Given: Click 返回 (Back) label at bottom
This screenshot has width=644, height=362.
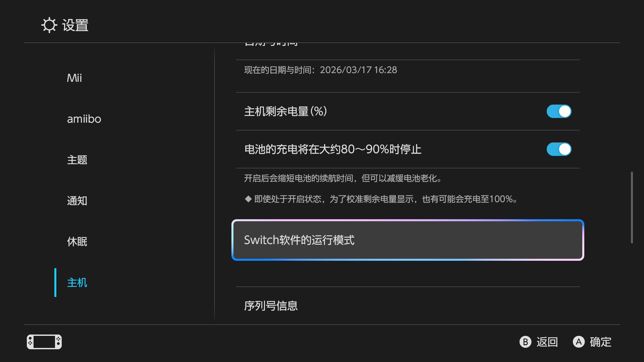Looking at the screenshot, I should point(547,342).
